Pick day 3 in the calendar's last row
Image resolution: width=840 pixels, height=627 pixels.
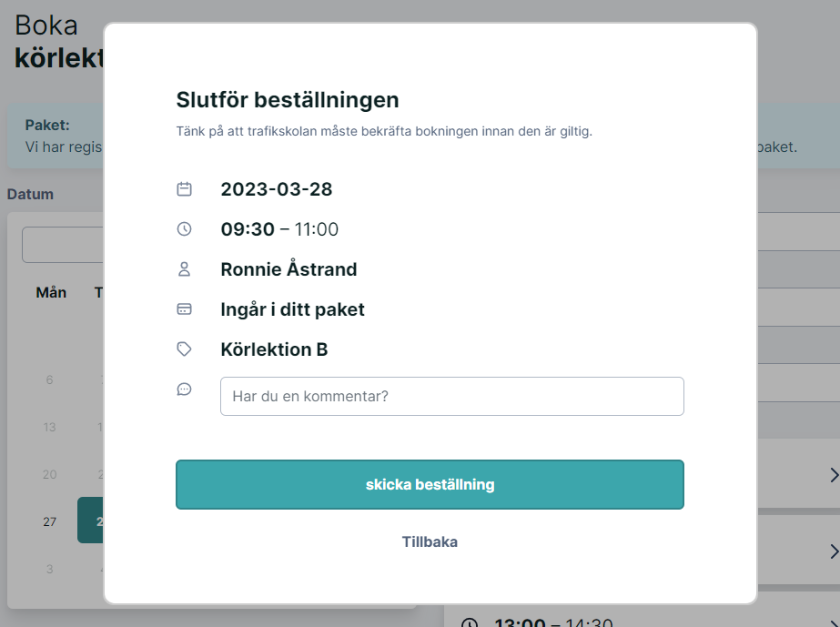coord(50,569)
